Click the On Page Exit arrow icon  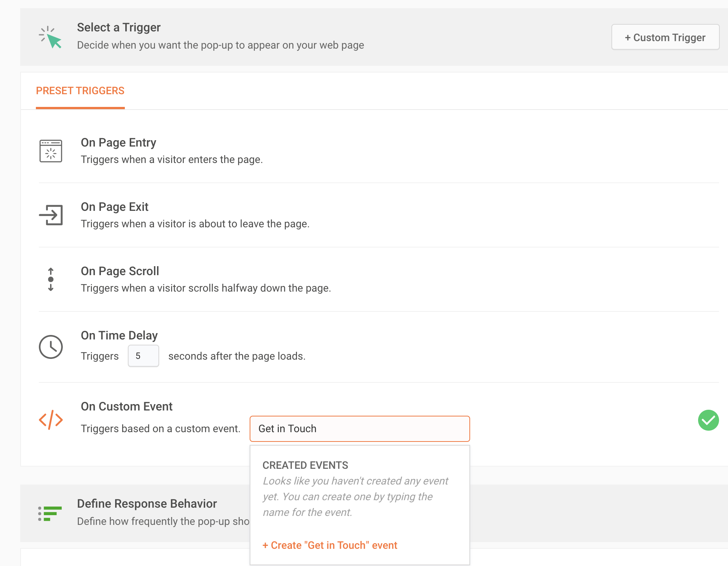click(51, 215)
